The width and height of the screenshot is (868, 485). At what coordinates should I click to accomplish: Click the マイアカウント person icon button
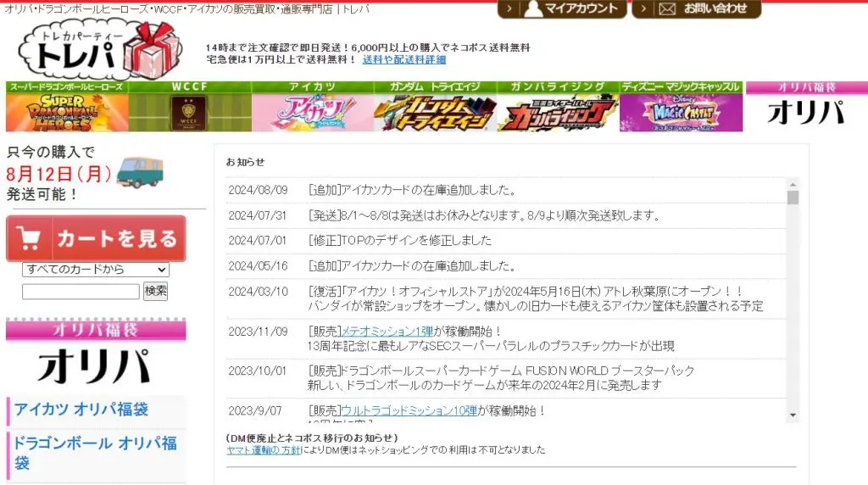(562, 8)
